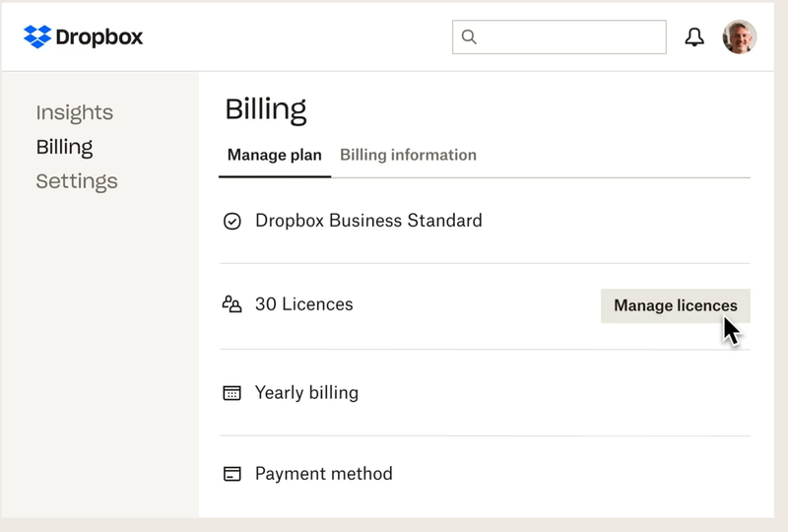Click the Dropbox wordmark text
This screenshot has height=532, width=788.
point(99,37)
